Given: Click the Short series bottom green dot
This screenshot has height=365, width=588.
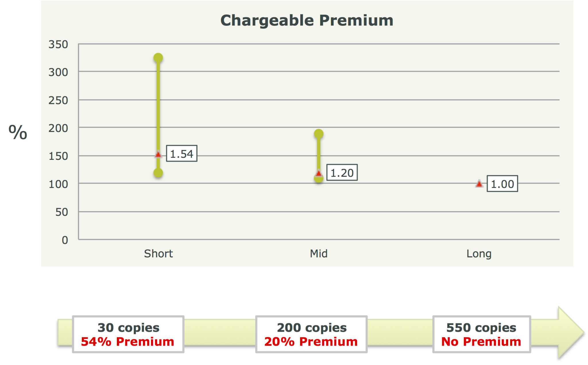Looking at the screenshot, I should tap(158, 173).
